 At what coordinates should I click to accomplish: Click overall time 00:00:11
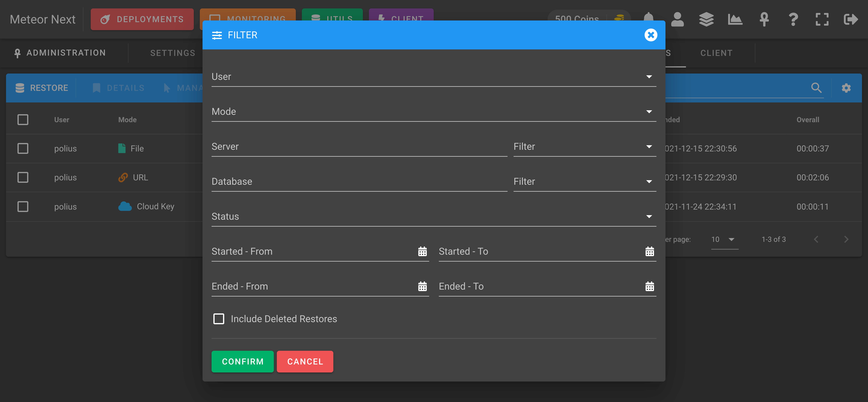pos(812,207)
